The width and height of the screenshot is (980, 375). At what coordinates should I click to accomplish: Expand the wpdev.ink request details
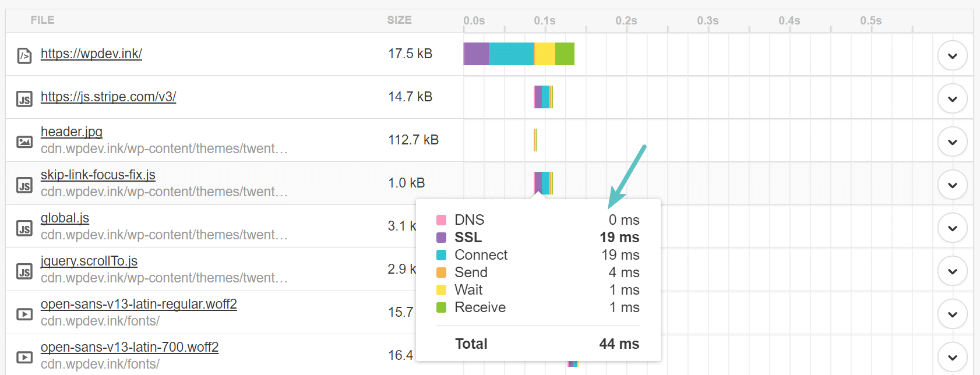pos(952,56)
